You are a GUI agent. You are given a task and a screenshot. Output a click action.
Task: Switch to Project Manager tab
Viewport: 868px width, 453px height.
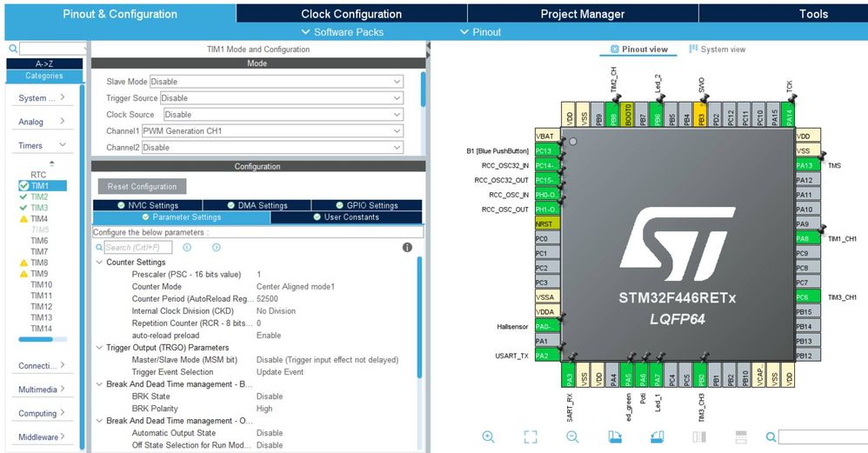pos(583,14)
